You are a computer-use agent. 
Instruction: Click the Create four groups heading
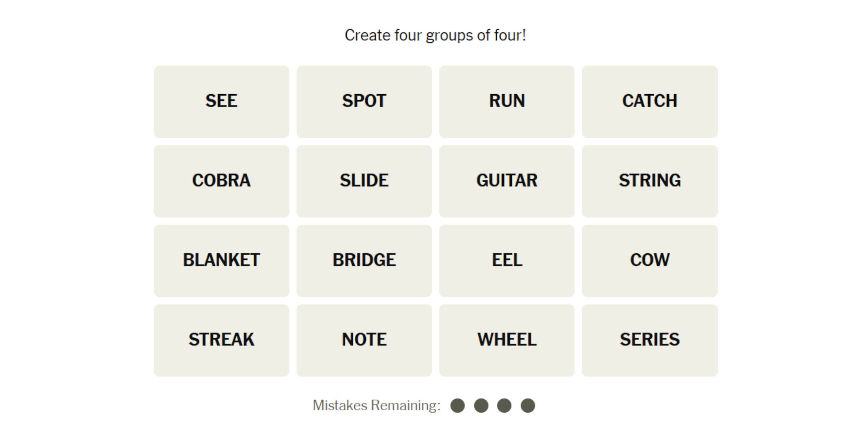[x=435, y=35]
